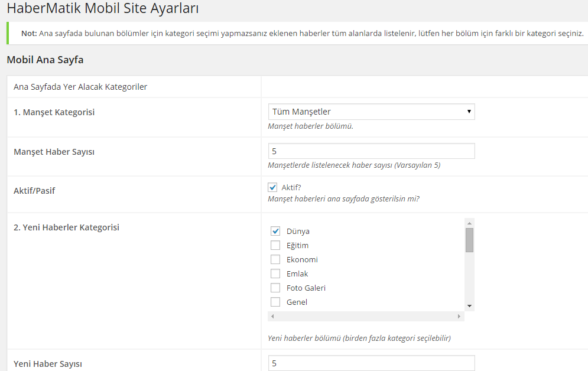
Task: Click the 'Manşet haberleri ana sayfada gösterilsin mi?' hint
Action: [x=343, y=199]
